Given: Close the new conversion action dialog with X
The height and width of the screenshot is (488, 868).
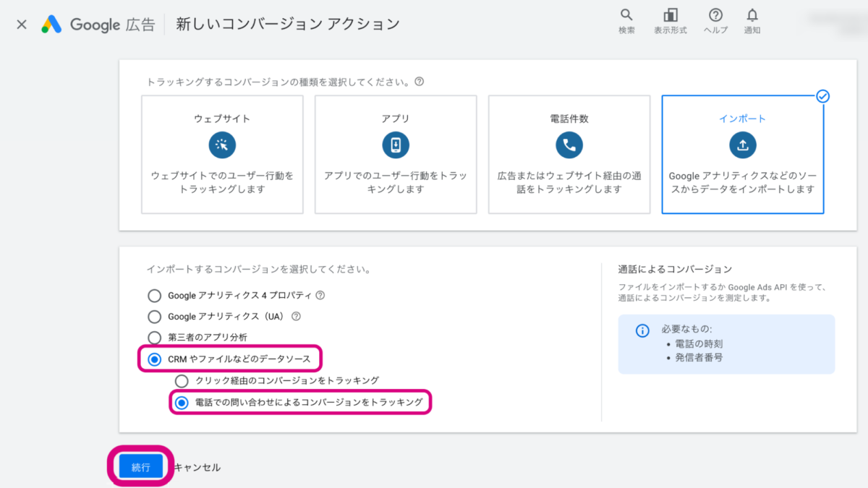Looking at the screenshot, I should coord(22,25).
